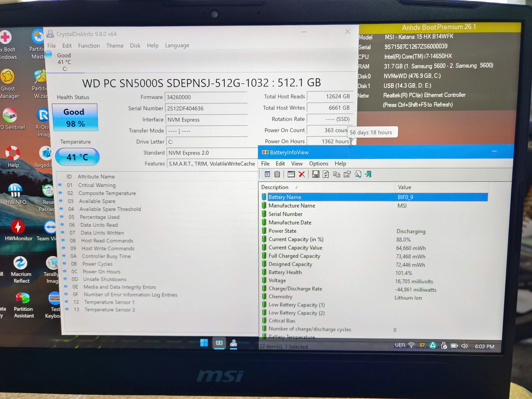Click the Wi-Fi tray icon

[411, 345]
